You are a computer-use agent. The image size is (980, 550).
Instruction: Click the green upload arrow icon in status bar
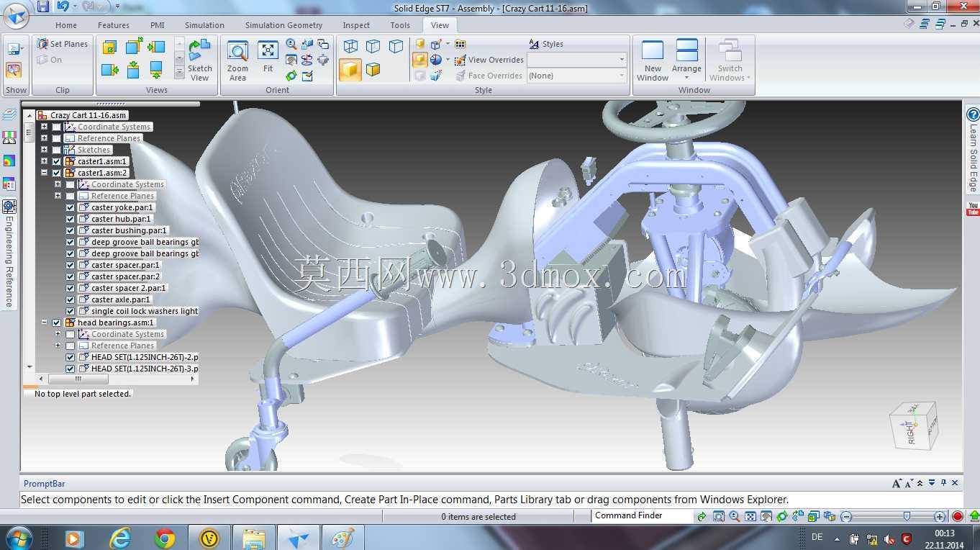(x=974, y=516)
